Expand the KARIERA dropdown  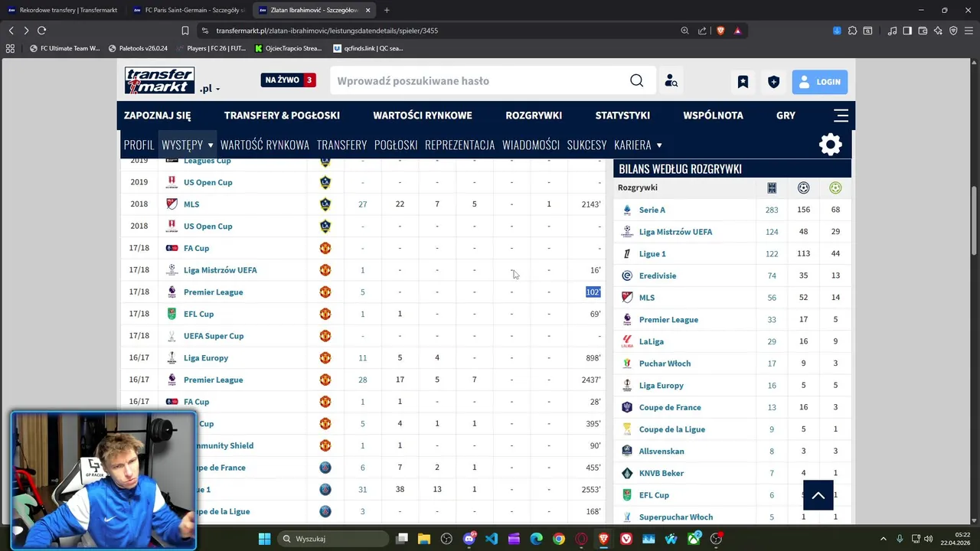(659, 145)
